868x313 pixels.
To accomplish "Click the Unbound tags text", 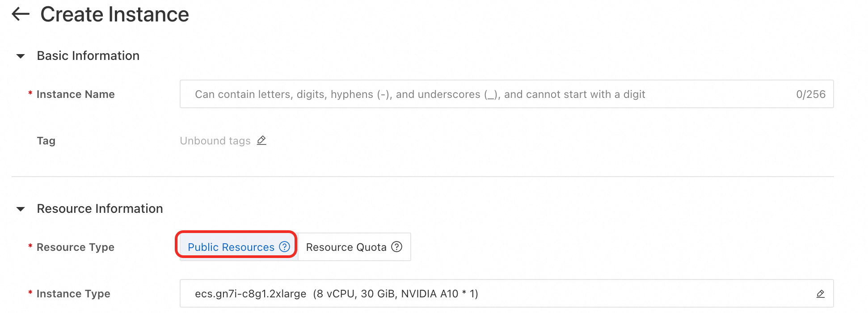I will point(215,141).
